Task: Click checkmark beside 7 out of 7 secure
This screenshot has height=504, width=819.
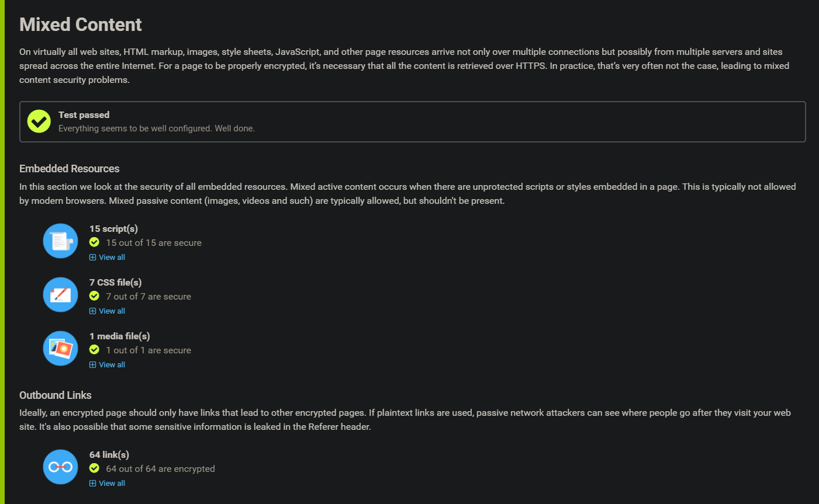Action: pos(94,296)
